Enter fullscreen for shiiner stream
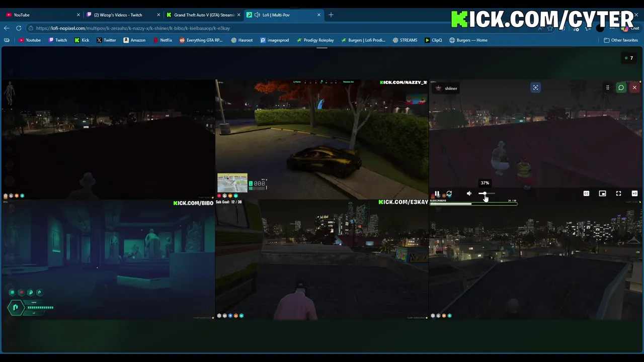The height and width of the screenshot is (362, 644). [x=618, y=194]
